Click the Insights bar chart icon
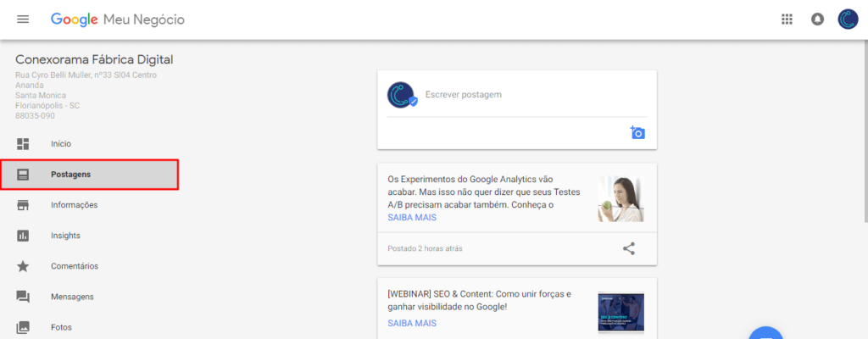The image size is (868, 339). (x=23, y=236)
